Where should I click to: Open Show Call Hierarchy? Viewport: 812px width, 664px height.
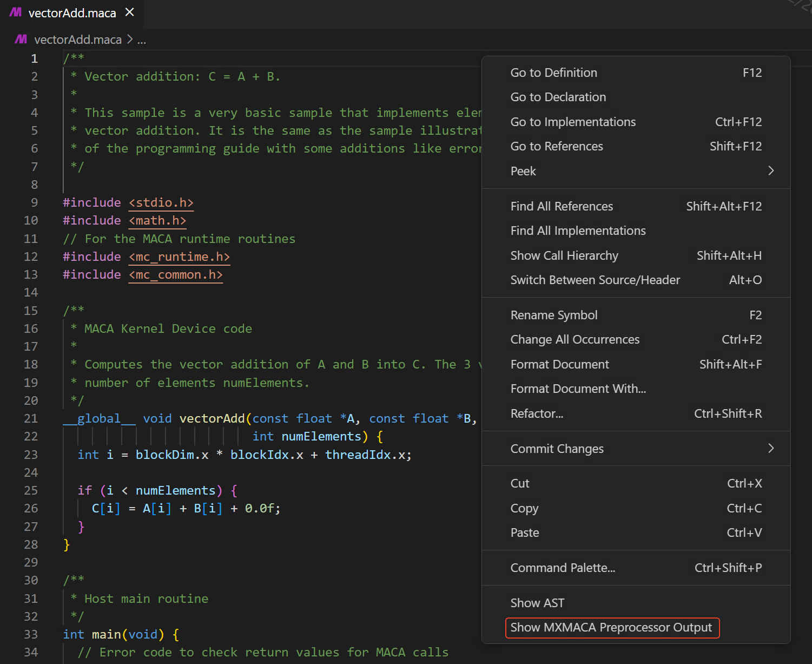[x=564, y=255]
